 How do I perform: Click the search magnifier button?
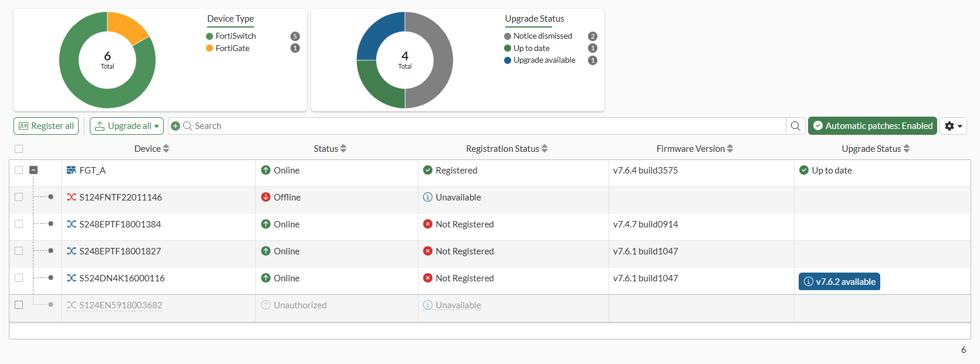pos(795,126)
